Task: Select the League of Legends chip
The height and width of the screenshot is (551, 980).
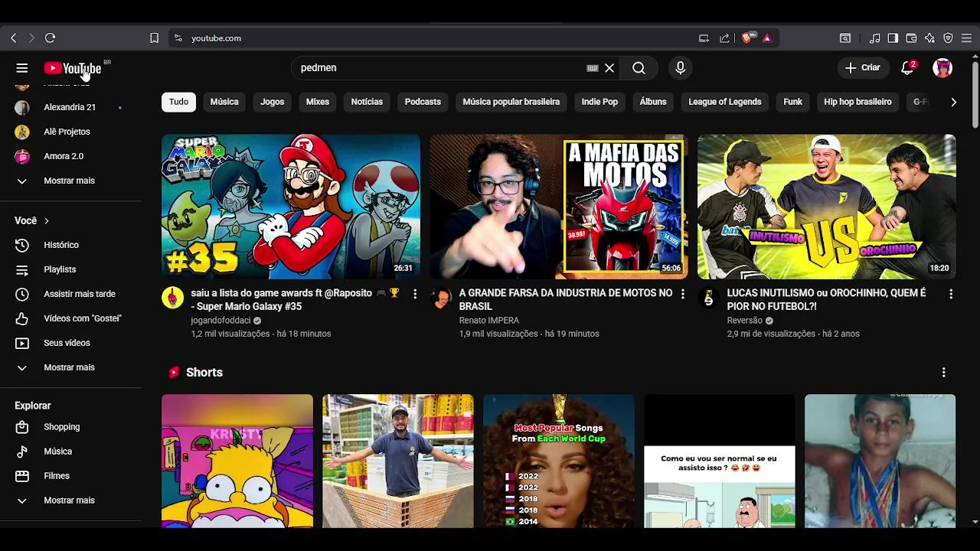Action: tap(724, 102)
